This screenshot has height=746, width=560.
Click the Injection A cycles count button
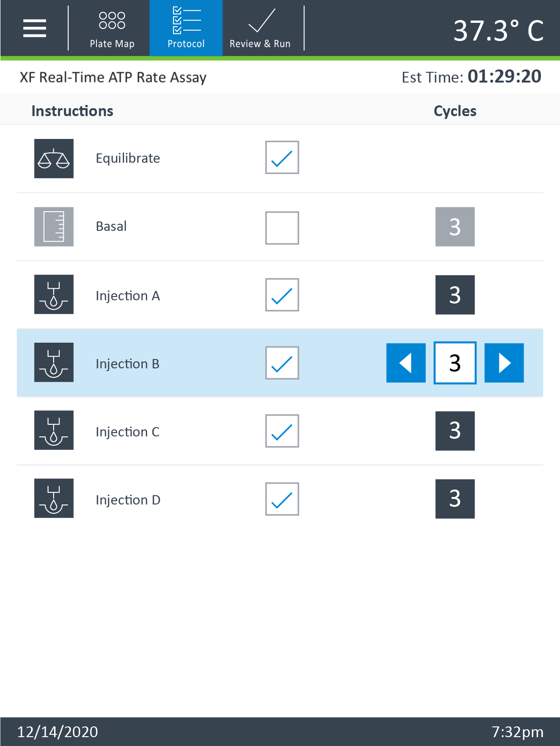[455, 295]
